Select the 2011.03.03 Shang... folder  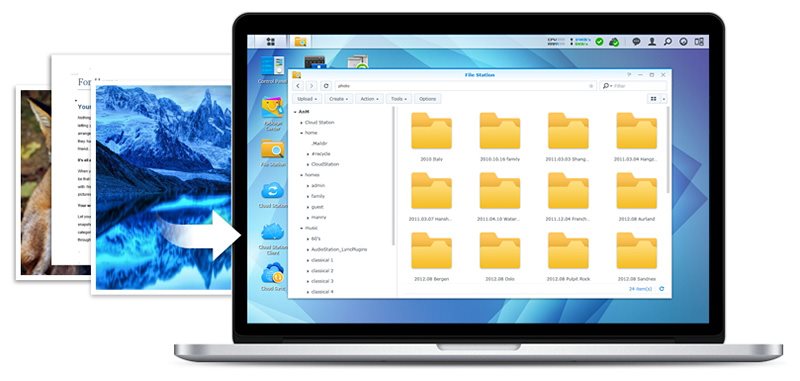coord(568,131)
